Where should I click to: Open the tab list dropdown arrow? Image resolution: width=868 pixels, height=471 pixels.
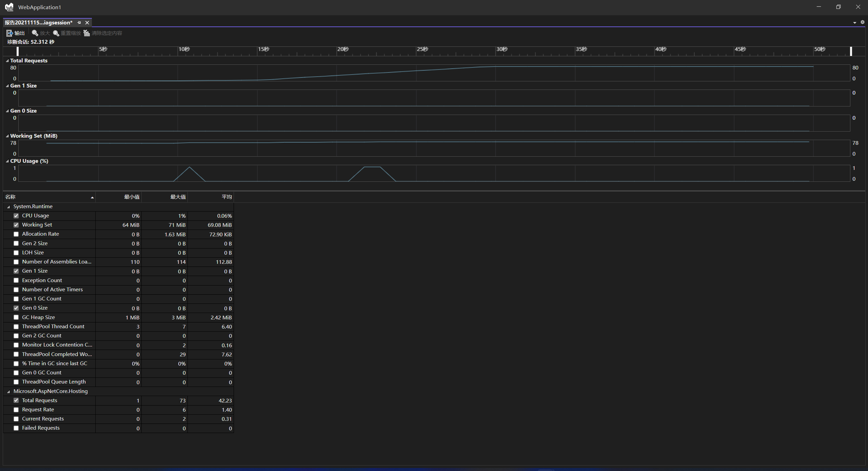coord(854,23)
